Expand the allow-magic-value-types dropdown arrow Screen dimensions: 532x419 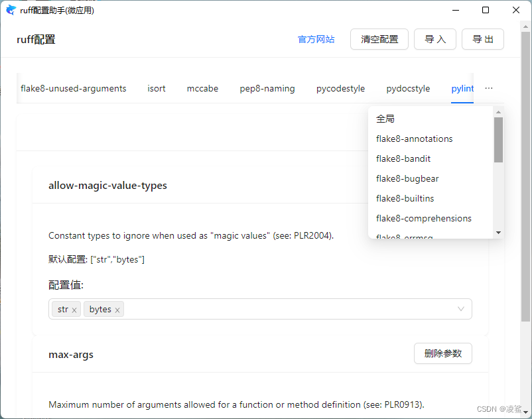pyautogui.click(x=461, y=309)
